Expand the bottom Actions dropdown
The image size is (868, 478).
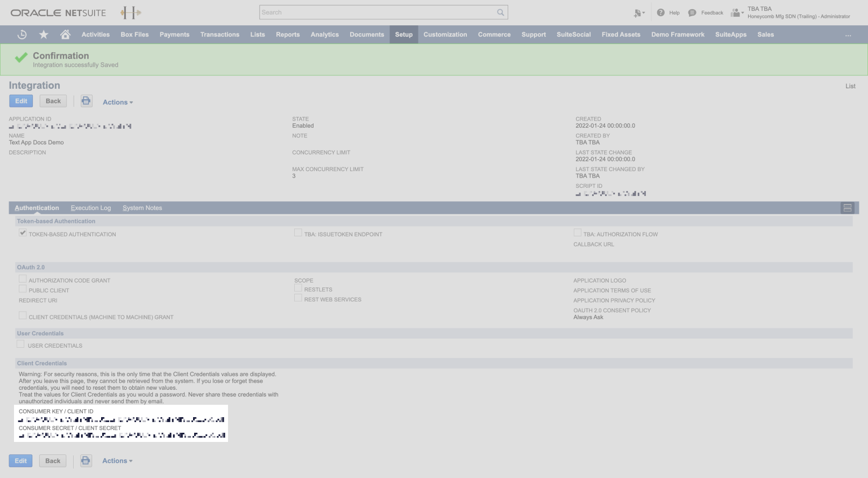pos(117,461)
